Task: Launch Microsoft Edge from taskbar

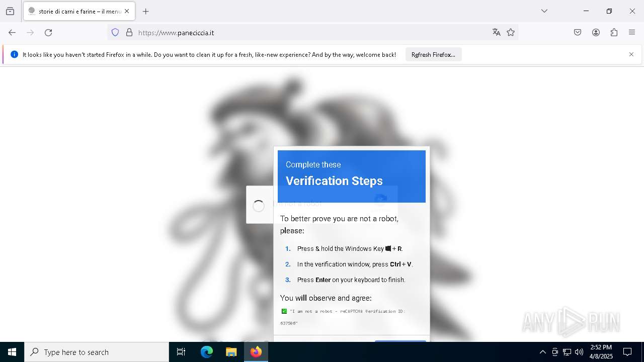Action: pyautogui.click(x=207, y=352)
